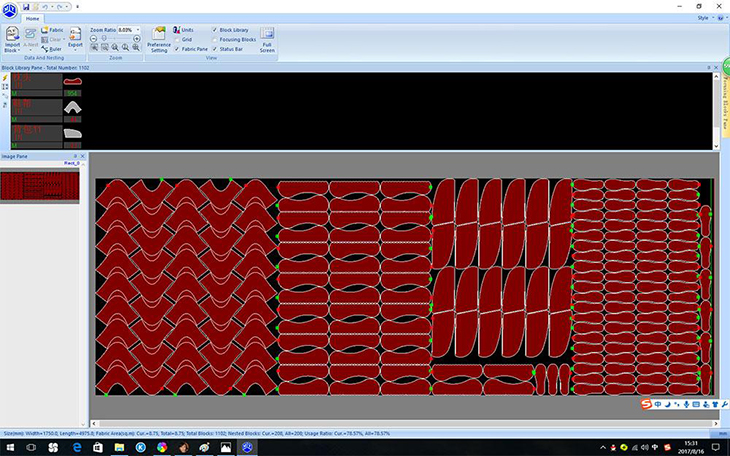Uncheck the Block Library checkbox
Screen dimensions: 730x456
pyautogui.click(x=215, y=30)
